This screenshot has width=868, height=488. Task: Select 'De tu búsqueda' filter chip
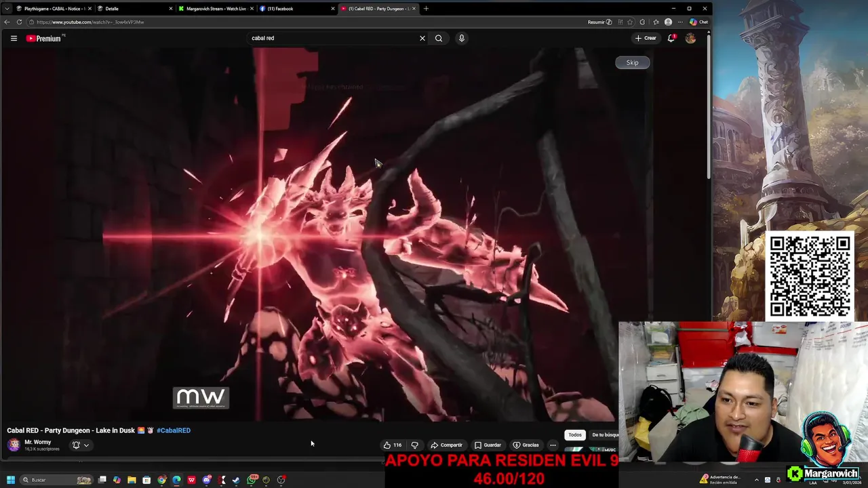(604, 434)
